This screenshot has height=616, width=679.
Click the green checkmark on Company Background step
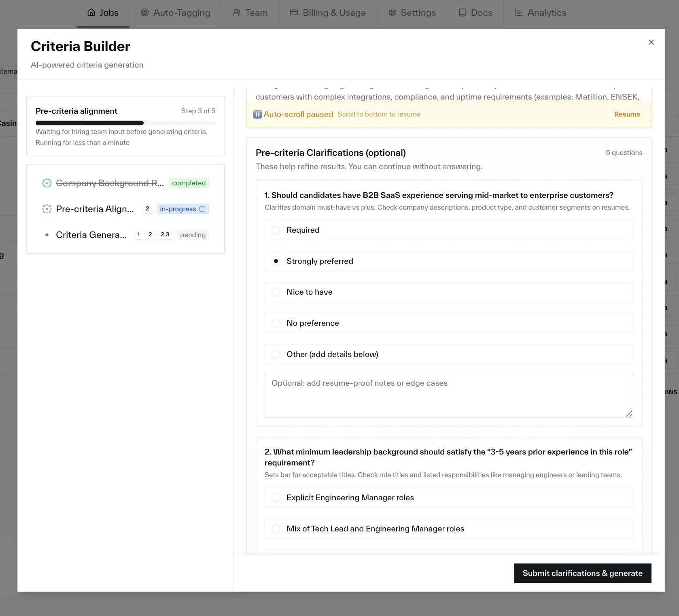tap(47, 183)
